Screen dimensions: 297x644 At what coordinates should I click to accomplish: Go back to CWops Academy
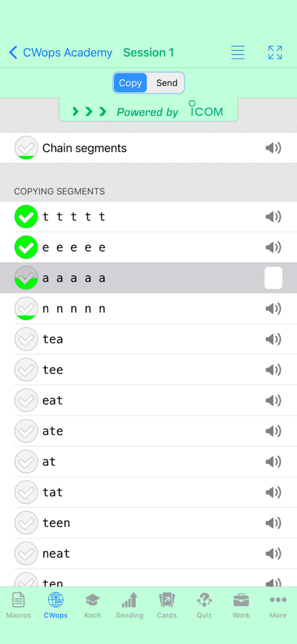click(x=61, y=53)
